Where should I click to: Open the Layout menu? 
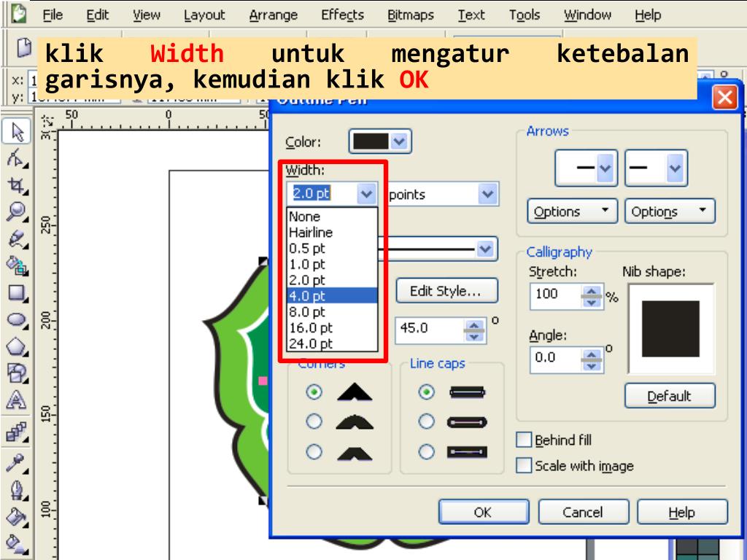click(204, 15)
